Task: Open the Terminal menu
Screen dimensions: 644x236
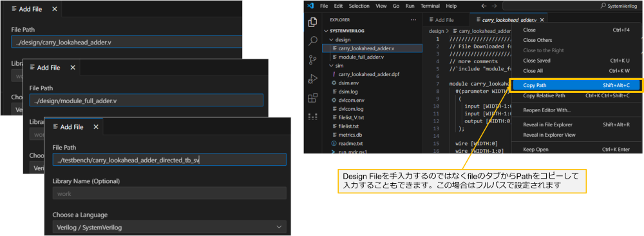Action: [x=430, y=6]
